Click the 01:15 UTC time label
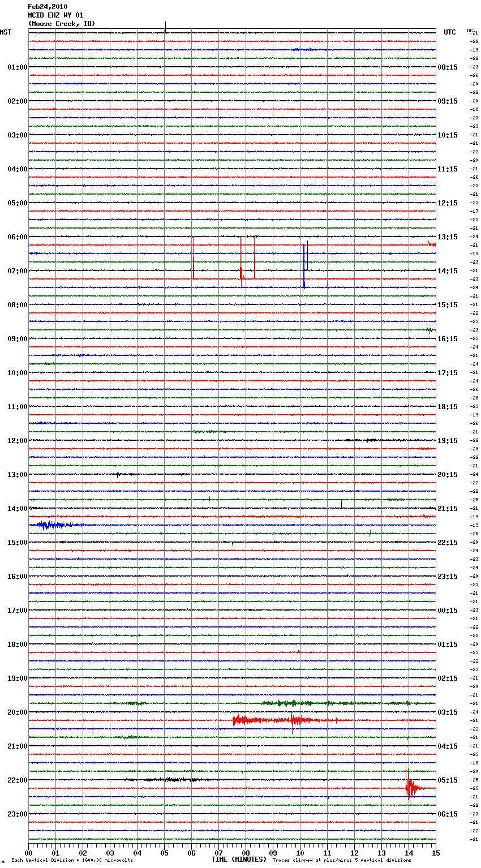 [x=448, y=644]
